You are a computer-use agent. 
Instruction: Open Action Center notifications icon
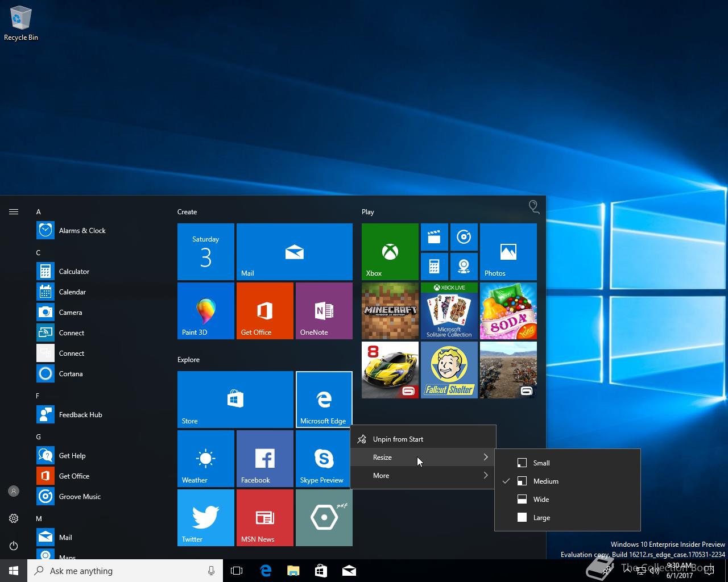point(709,571)
